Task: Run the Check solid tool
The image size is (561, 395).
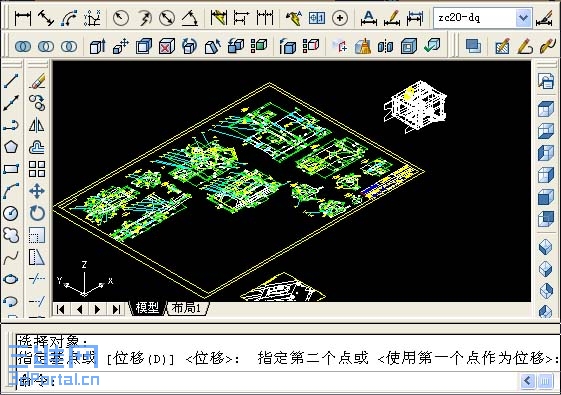Action: pos(432,46)
